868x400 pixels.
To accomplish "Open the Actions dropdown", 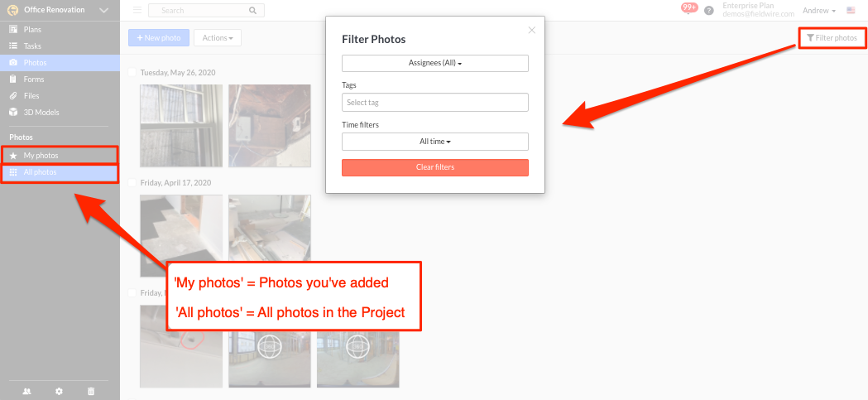I will click(218, 37).
